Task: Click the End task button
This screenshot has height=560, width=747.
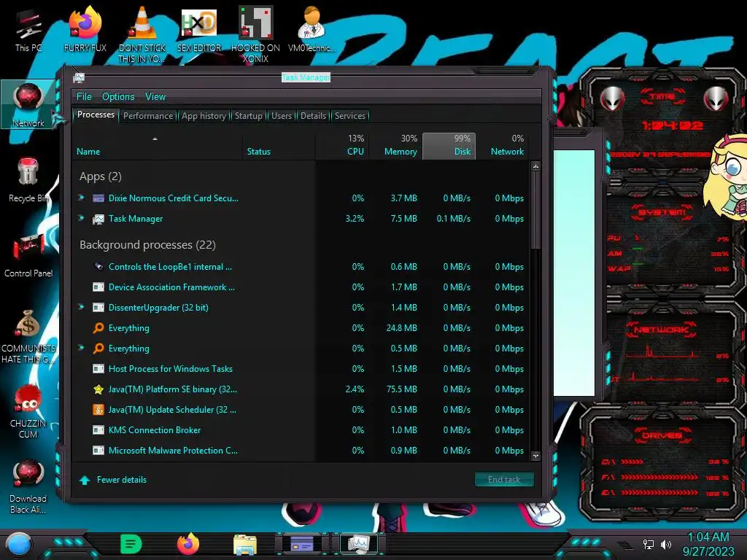Action: click(x=504, y=480)
